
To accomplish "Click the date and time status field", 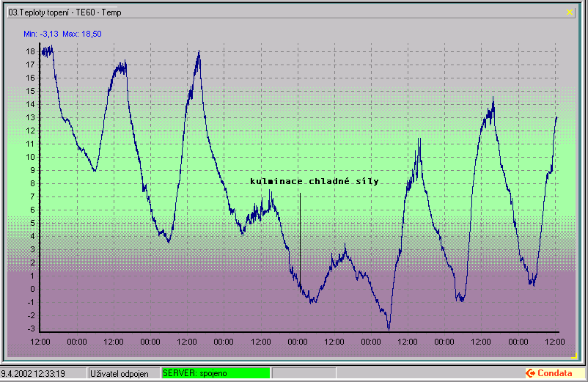I will pyautogui.click(x=43, y=373).
